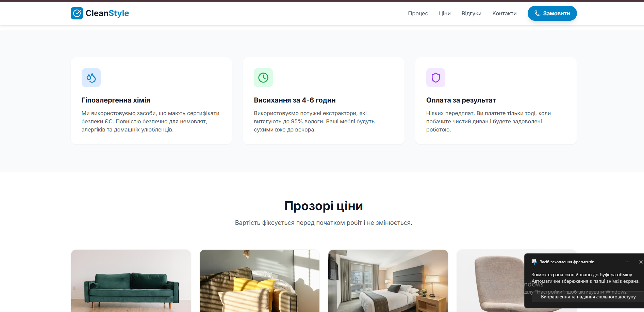
Task: Click the green clock icon
Action: (263, 78)
